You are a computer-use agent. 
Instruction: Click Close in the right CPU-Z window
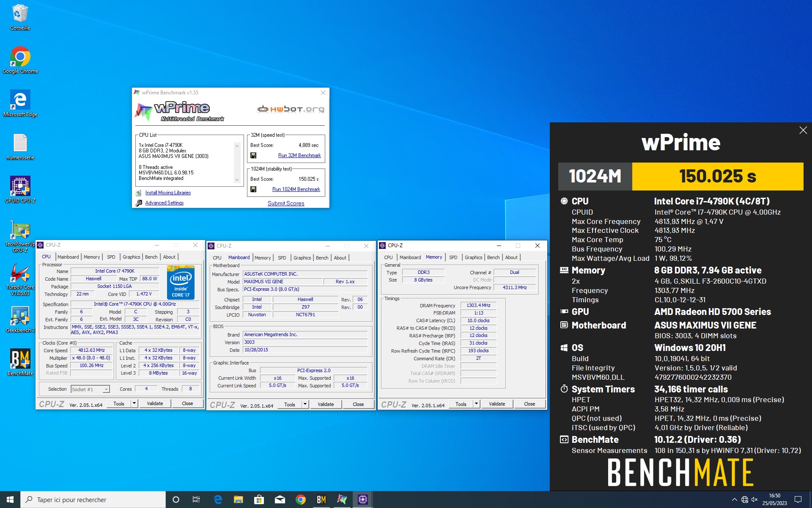click(x=529, y=404)
